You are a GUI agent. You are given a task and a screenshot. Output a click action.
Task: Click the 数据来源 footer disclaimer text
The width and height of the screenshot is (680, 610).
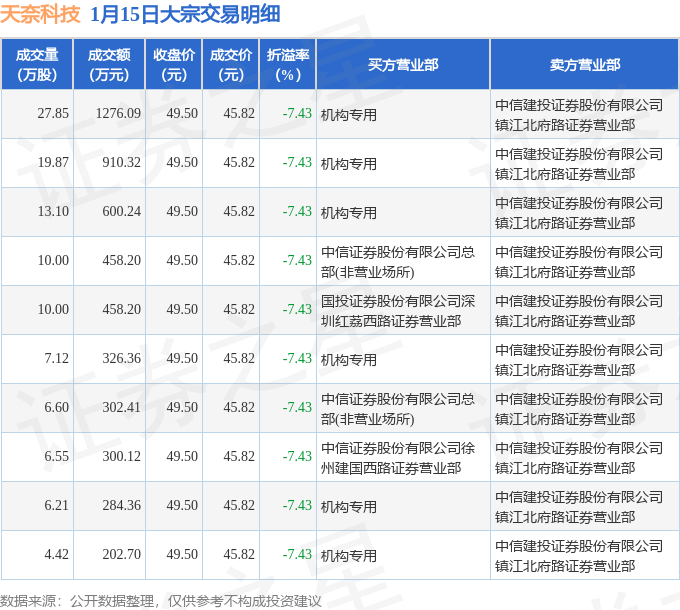coord(160,601)
